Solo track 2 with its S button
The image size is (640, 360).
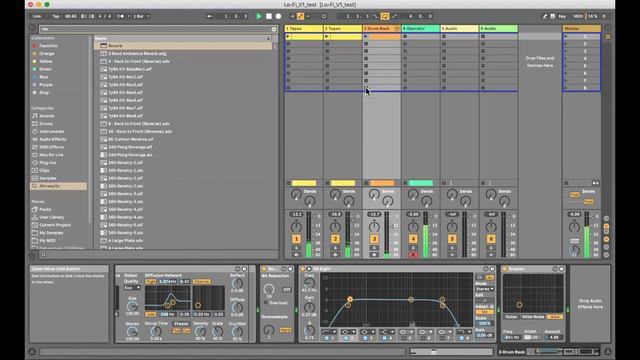(x=335, y=248)
